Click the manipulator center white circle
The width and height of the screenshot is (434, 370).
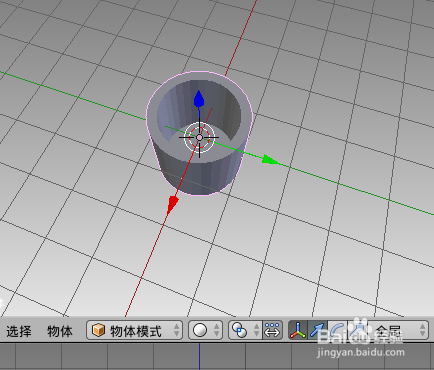[199, 137]
